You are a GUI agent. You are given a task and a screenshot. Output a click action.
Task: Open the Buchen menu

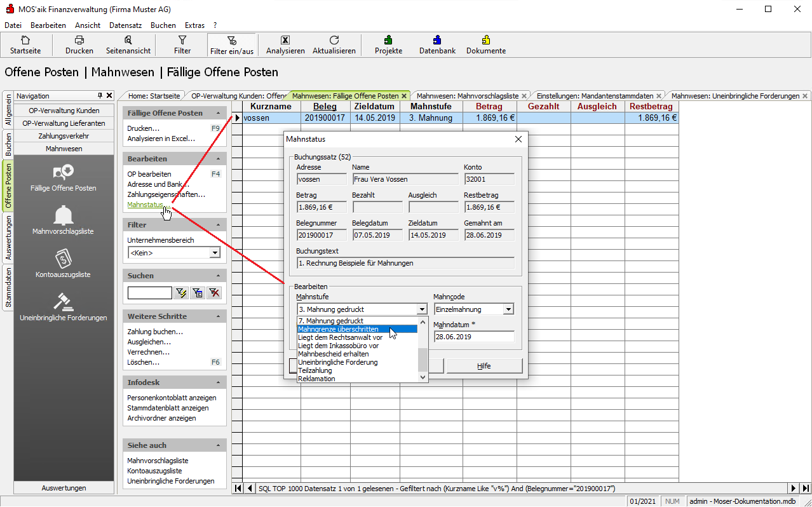point(163,25)
